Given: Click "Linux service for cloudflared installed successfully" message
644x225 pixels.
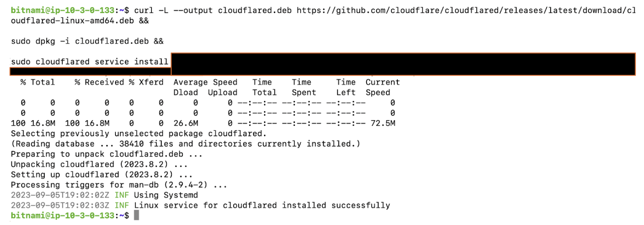Looking at the screenshot, I should click(x=262, y=206).
